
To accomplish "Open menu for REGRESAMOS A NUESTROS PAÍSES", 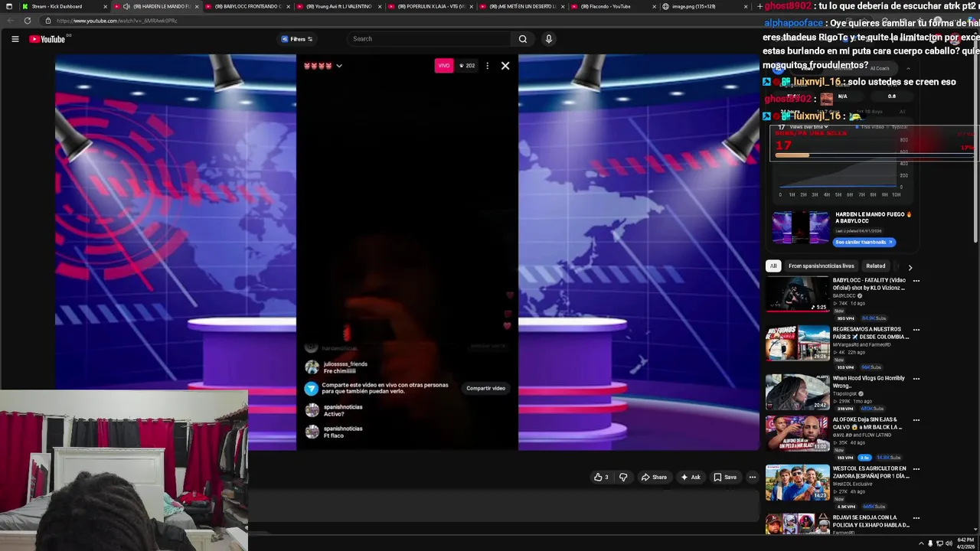I will (x=916, y=330).
